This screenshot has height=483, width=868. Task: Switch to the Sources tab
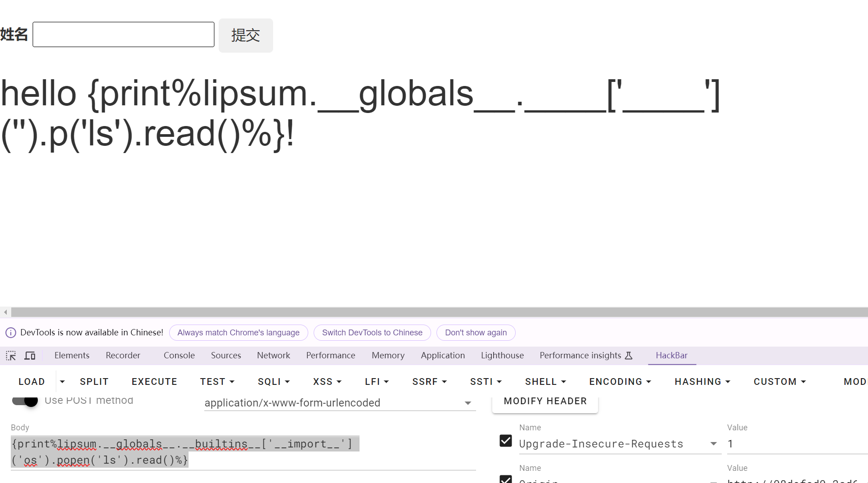coord(226,356)
